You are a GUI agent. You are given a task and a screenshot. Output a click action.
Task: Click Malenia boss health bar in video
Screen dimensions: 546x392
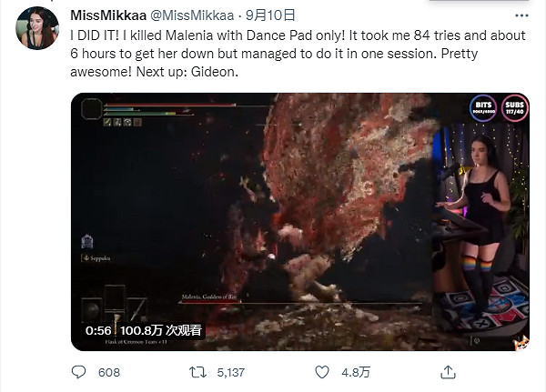click(301, 302)
